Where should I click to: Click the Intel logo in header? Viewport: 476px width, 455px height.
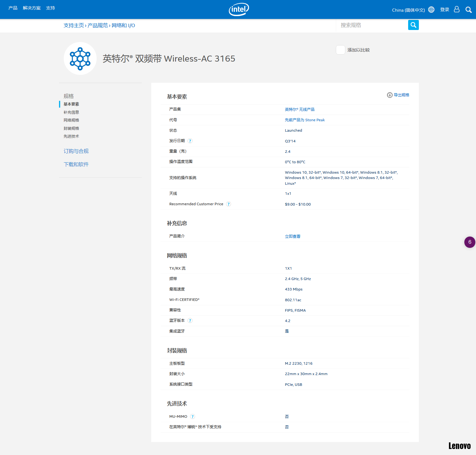click(239, 9)
